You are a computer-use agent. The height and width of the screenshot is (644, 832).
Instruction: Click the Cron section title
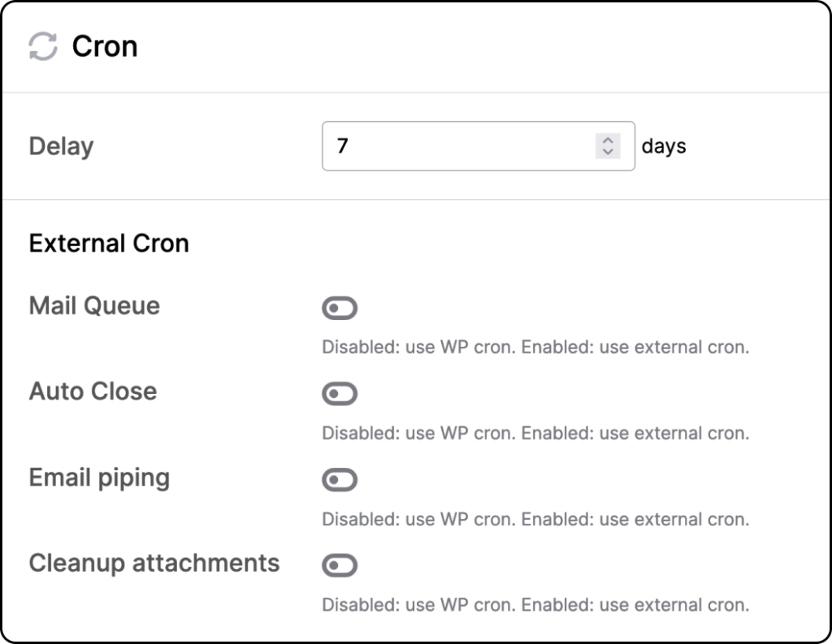105,46
